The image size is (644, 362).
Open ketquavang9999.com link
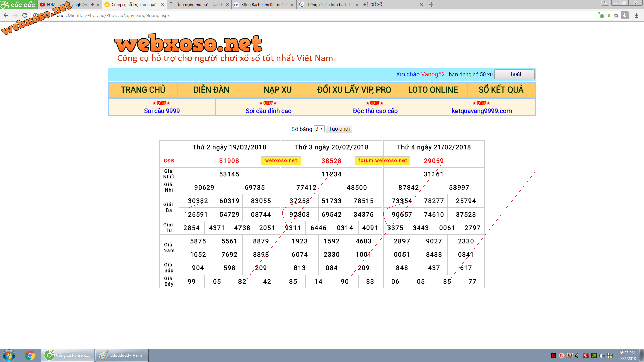pos(482,111)
